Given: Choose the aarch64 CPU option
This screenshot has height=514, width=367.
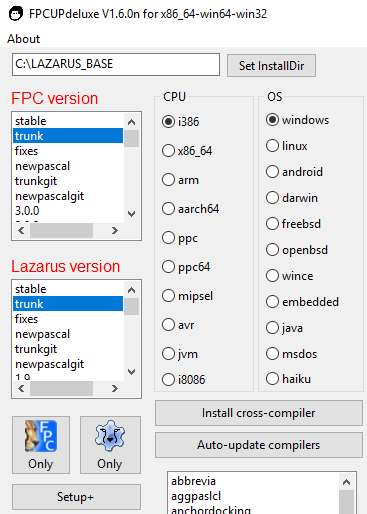Looking at the screenshot, I should tap(190, 209).
